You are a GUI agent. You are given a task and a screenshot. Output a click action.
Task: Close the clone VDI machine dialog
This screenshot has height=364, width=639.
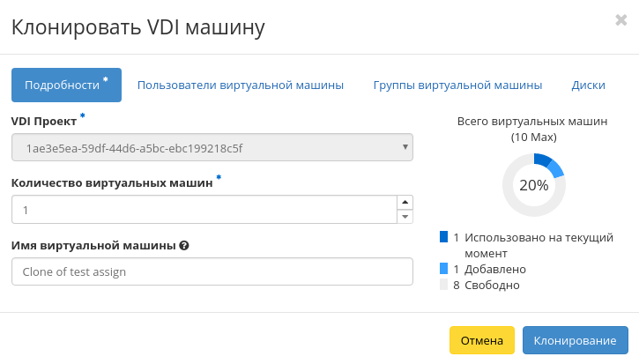[x=620, y=20]
